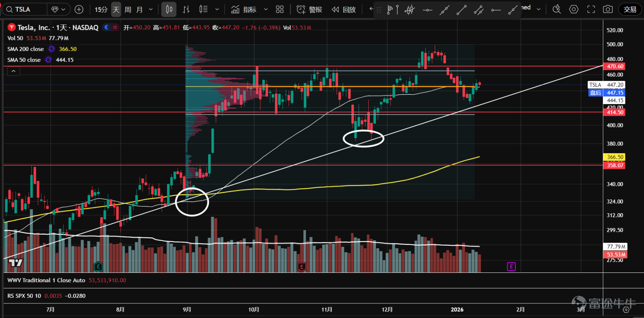Expand the chart style dropdown arrow
Viewport: 644px width, 318px height.
pyautogui.click(x=217, y=9)
